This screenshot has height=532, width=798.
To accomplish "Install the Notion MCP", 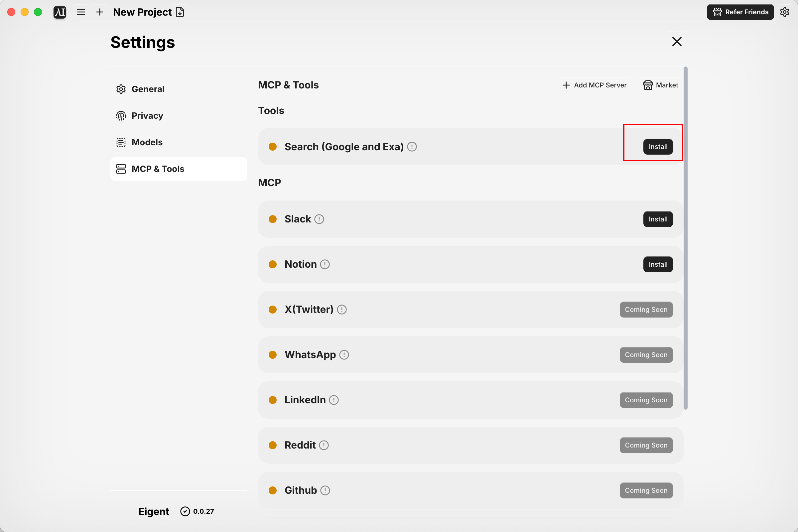I will [658, 264].
